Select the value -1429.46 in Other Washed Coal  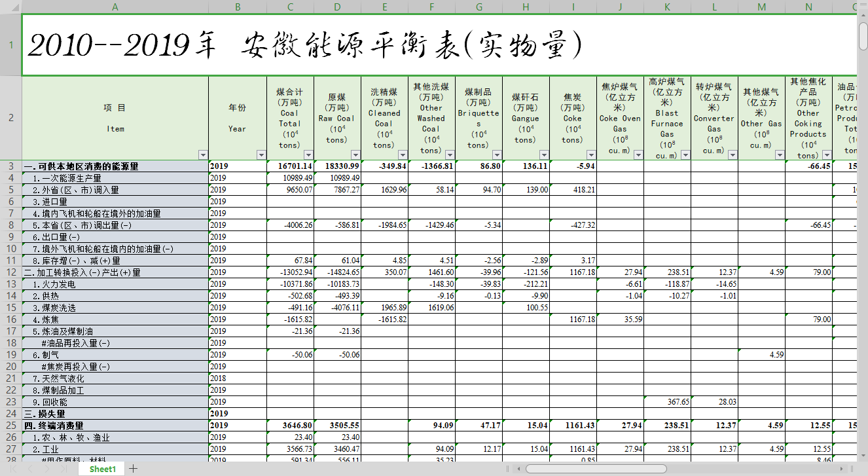(432, 225)
